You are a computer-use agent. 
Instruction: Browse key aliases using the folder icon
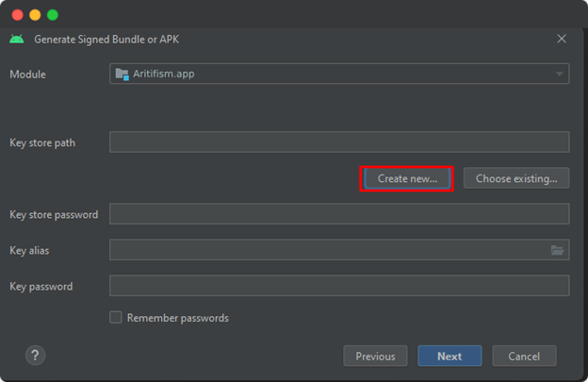(x=558, y=250)
